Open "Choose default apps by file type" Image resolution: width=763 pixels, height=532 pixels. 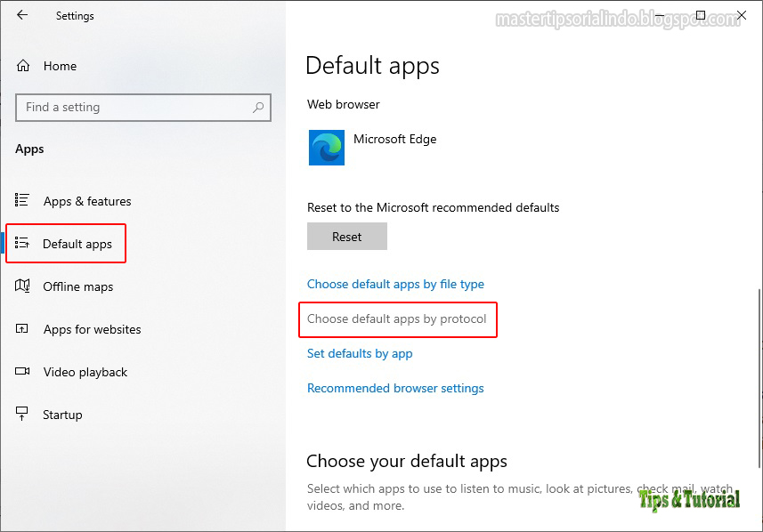[395, 284]
